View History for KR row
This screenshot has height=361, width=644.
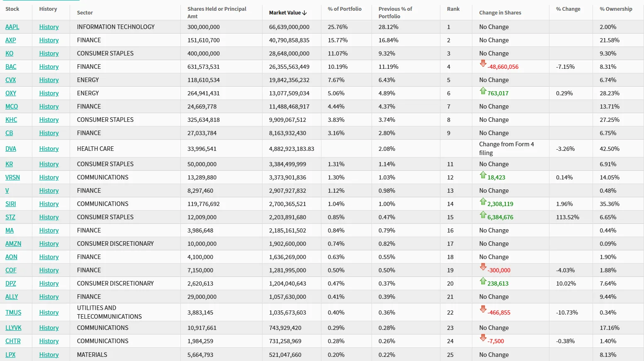49,164
